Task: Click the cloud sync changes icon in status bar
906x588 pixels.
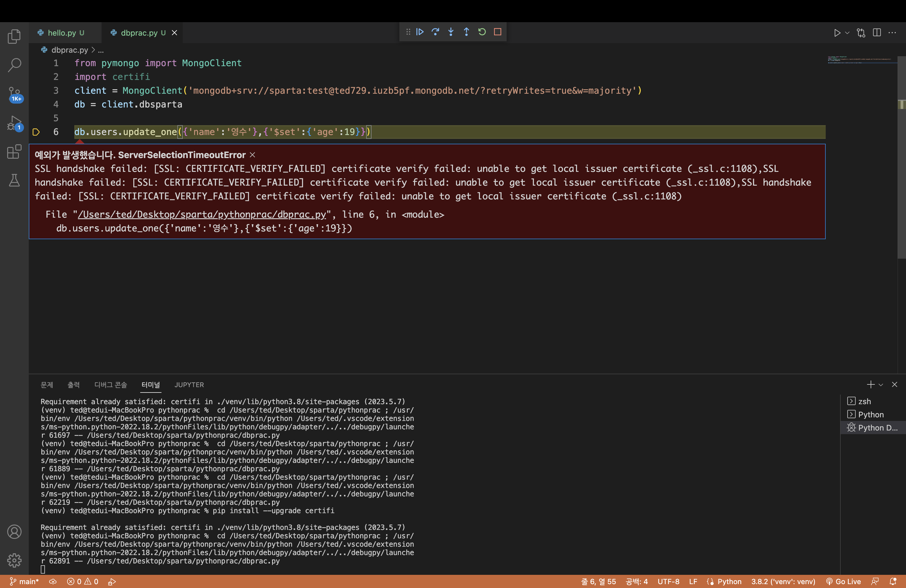Action: click(53, 581)
